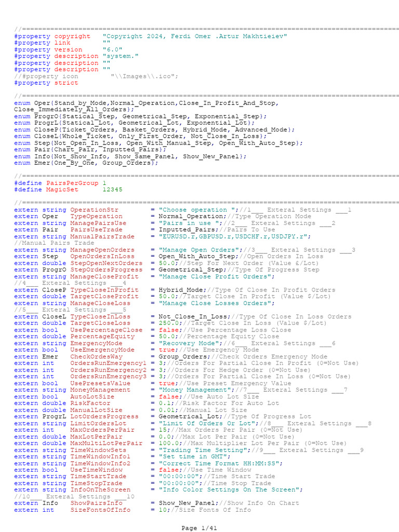399x532 pixels.
Task: Click the PairsUseTrade variable name
Action: coord(96,230)
